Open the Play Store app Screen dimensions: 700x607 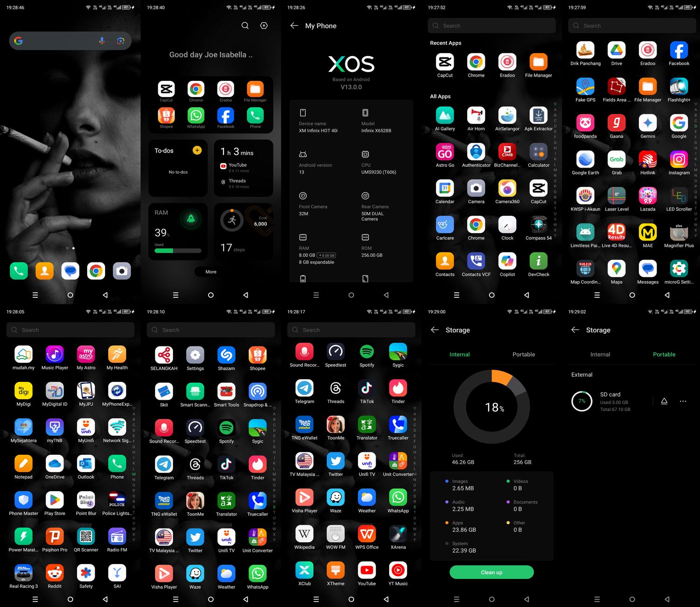tap(55, 500)
